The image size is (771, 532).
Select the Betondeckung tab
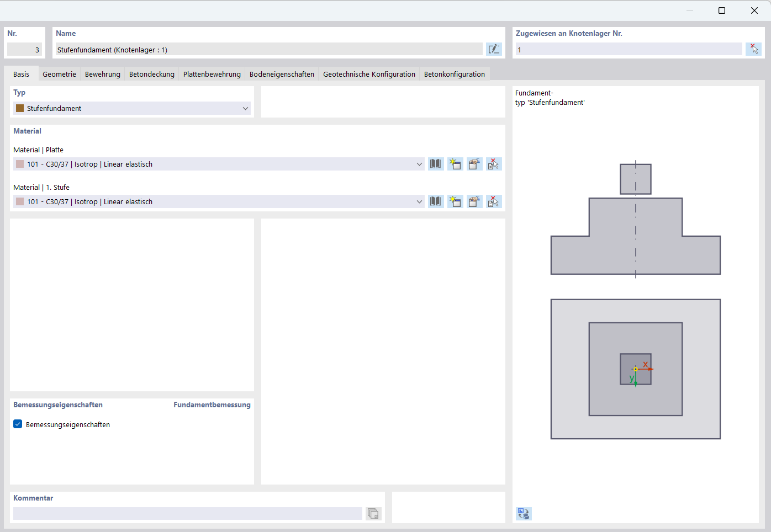(x=152, y=74)
